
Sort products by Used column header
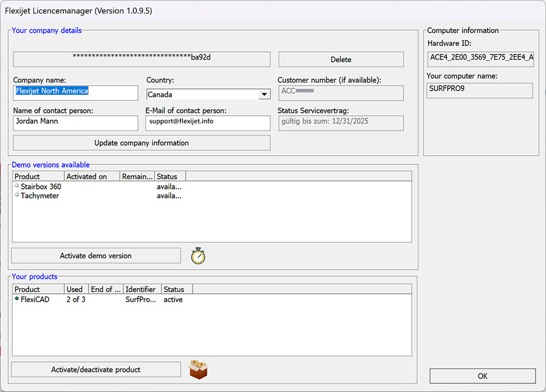75,289
